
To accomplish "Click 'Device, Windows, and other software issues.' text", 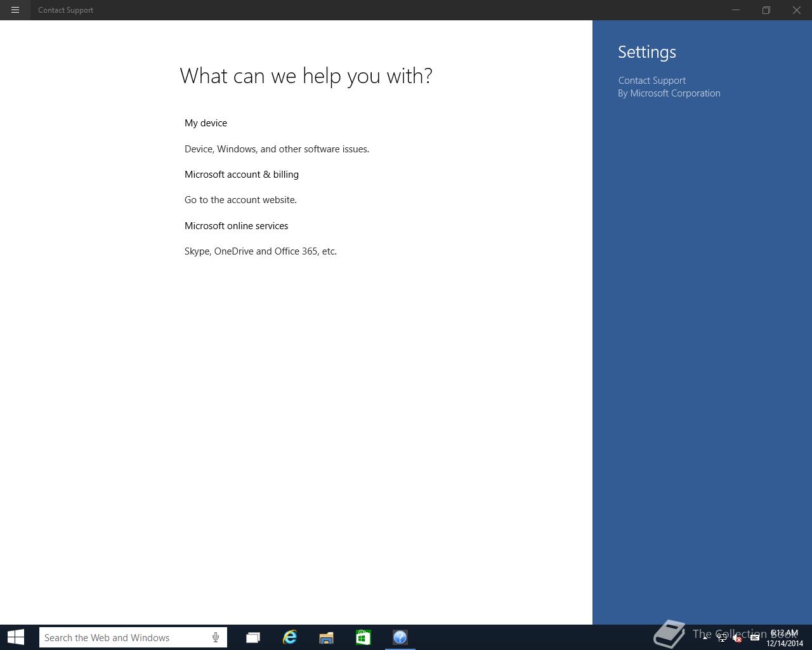I will [277, 149].
